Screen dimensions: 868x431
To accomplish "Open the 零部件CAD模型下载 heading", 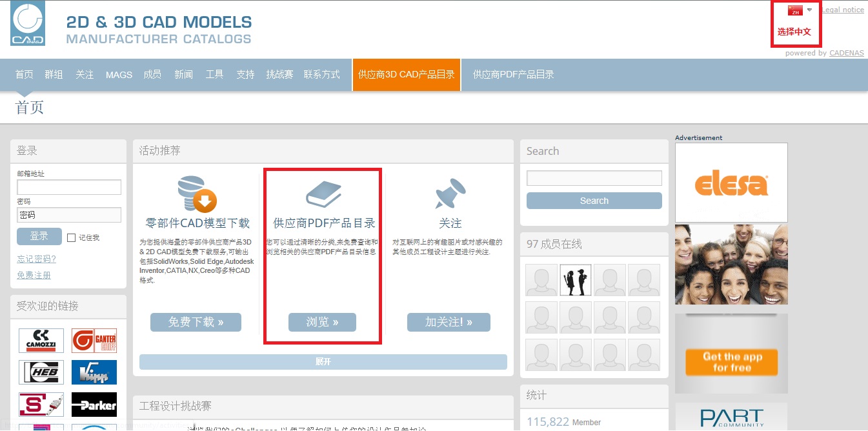I will coord(197,223).
